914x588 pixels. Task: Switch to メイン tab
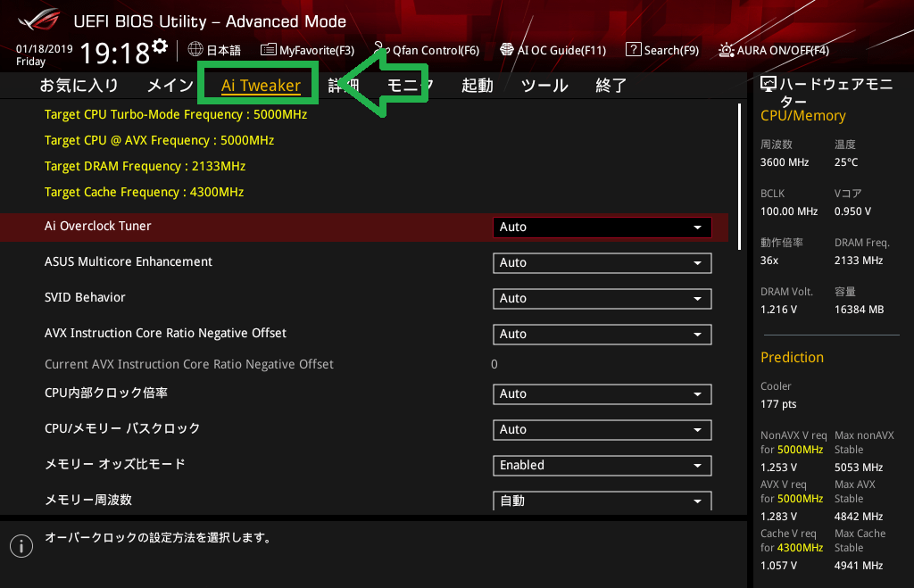(x=170, y=86)
